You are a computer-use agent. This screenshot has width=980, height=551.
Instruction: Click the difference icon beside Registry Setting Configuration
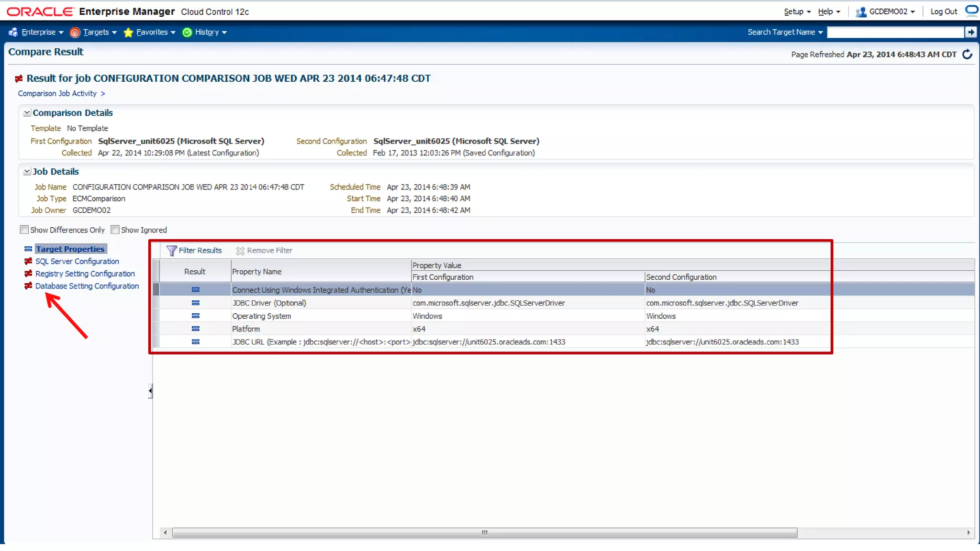(28, 274)
